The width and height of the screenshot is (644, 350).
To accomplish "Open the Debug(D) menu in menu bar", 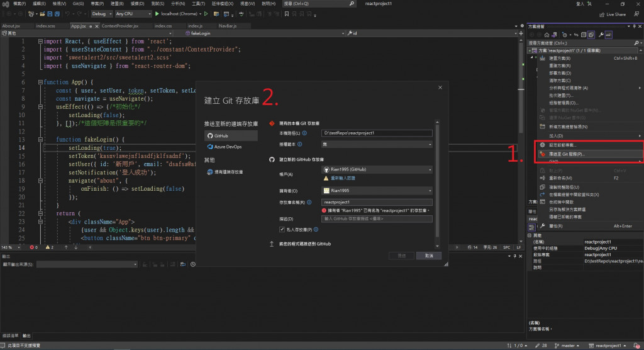I will pyautogui.click(x=137, y=3).
